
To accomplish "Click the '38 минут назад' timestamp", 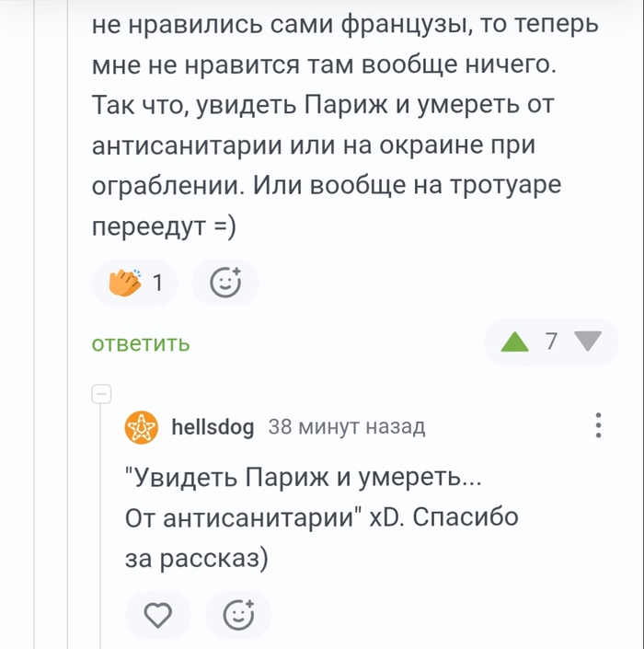I will click(347, 427).
